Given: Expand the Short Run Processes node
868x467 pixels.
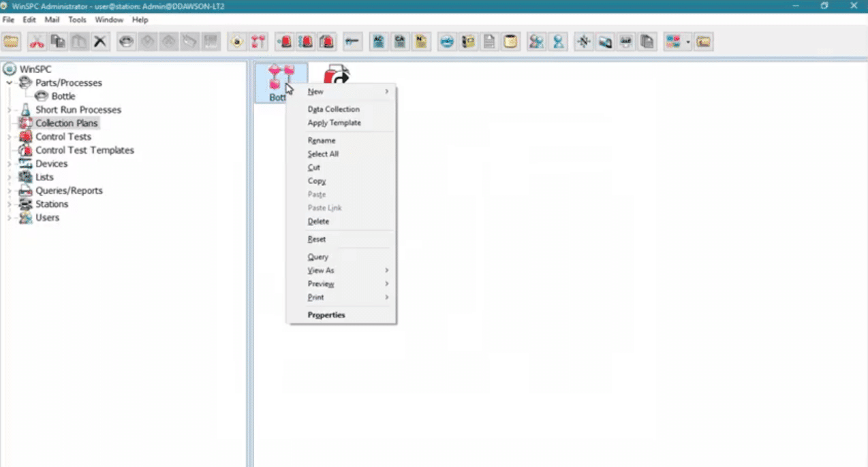Looking at the screenshot, I should [x=10, y=110].
